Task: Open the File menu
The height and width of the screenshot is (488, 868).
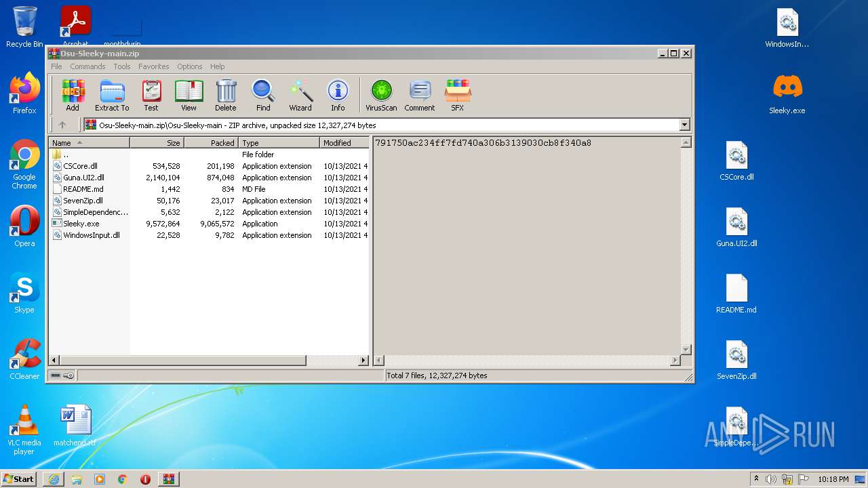Action: click(x=56, y=66)
